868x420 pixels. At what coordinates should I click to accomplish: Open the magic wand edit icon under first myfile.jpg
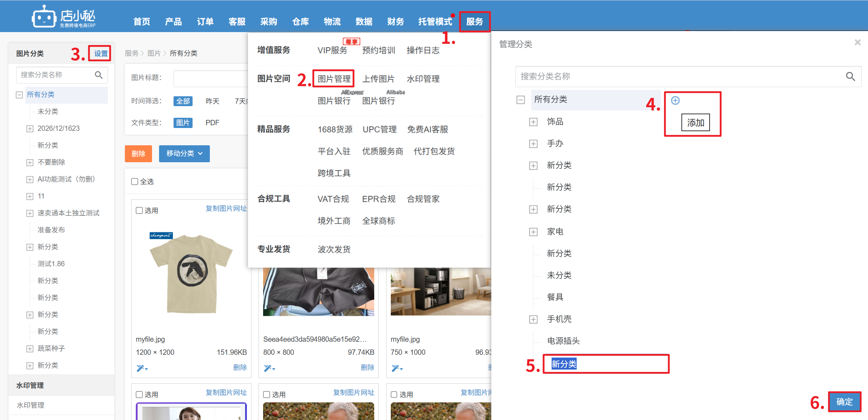coord(141,368)
